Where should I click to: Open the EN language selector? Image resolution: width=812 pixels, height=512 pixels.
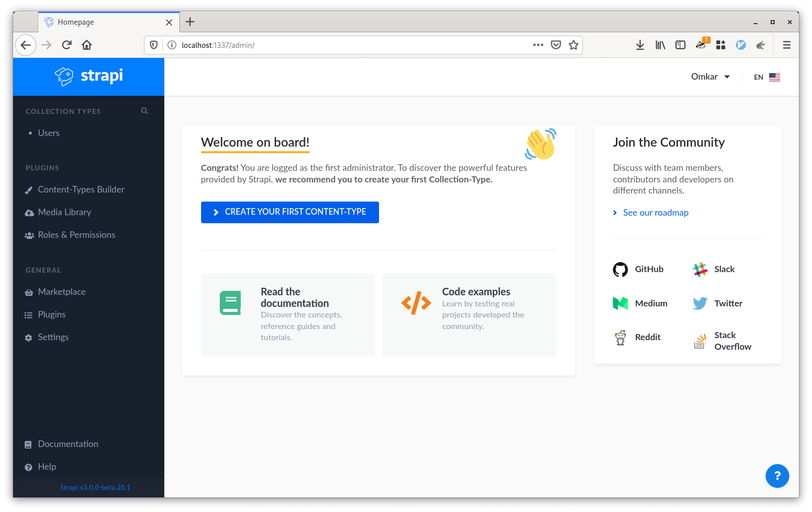tap(767, 77)
